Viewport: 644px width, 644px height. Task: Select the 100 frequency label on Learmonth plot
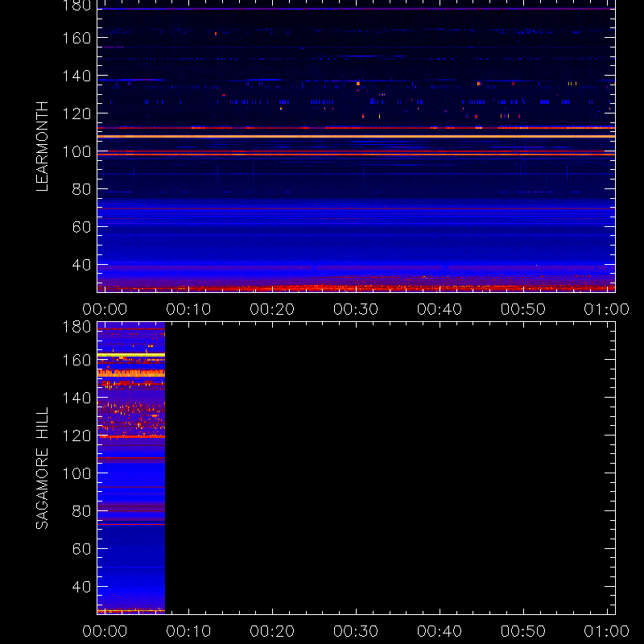(x=76, y=151)
